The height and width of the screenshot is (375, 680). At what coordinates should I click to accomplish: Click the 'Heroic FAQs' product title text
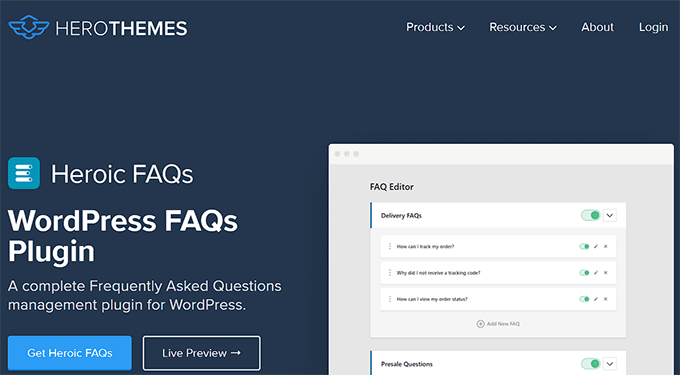point(122,174)
